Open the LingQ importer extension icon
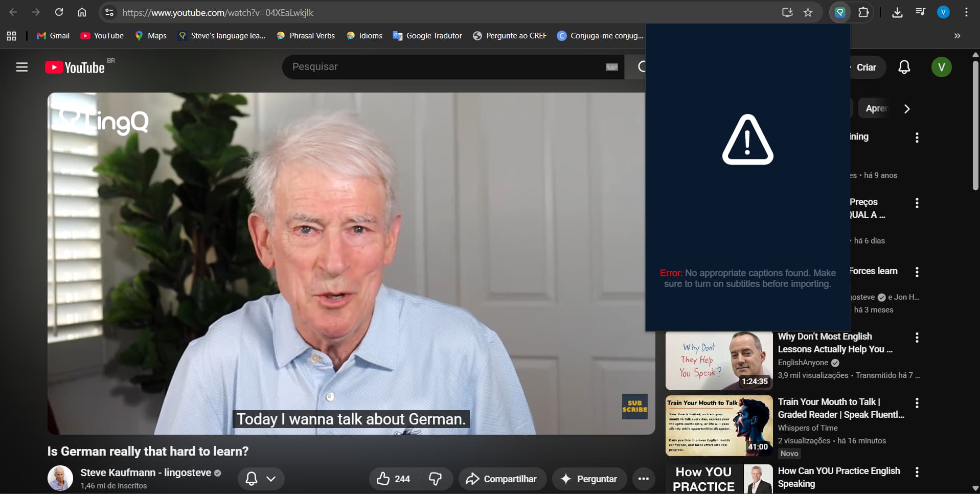 click(839, 13)
